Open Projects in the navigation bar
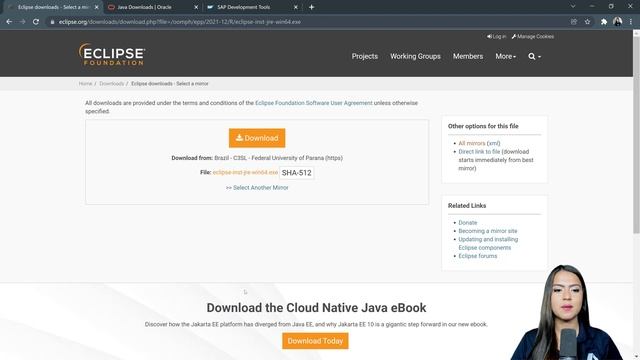This screenshot has height=360, width=640. 364,56
